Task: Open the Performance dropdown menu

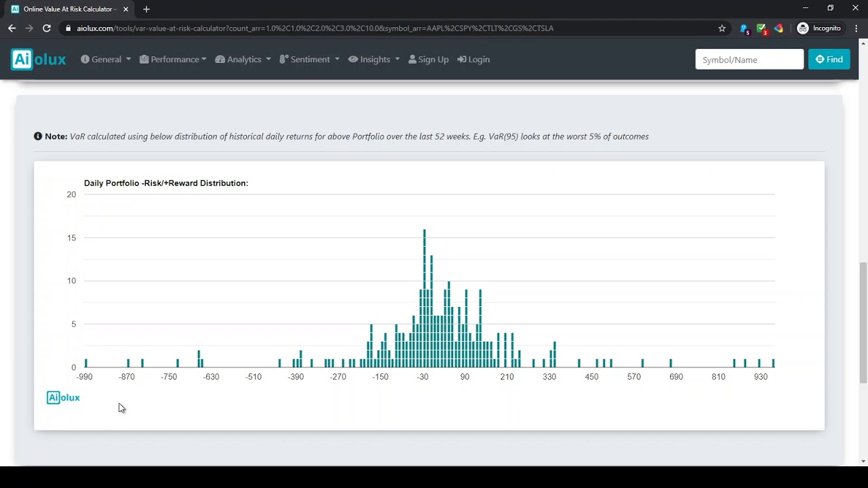Action: tap(173, 60)
